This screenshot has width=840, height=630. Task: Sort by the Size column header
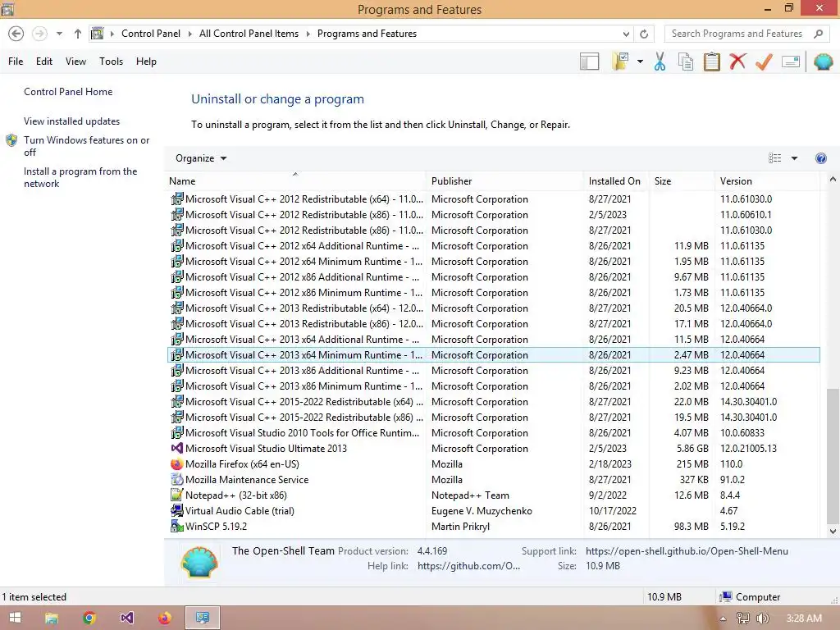pos(682,181)
